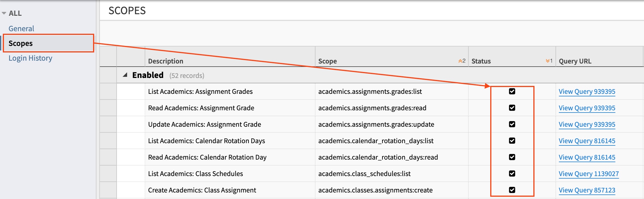The height and width of the screenshot is (199, 644).
Task: Open View Query 1139027 link
Action: point(588,174)
